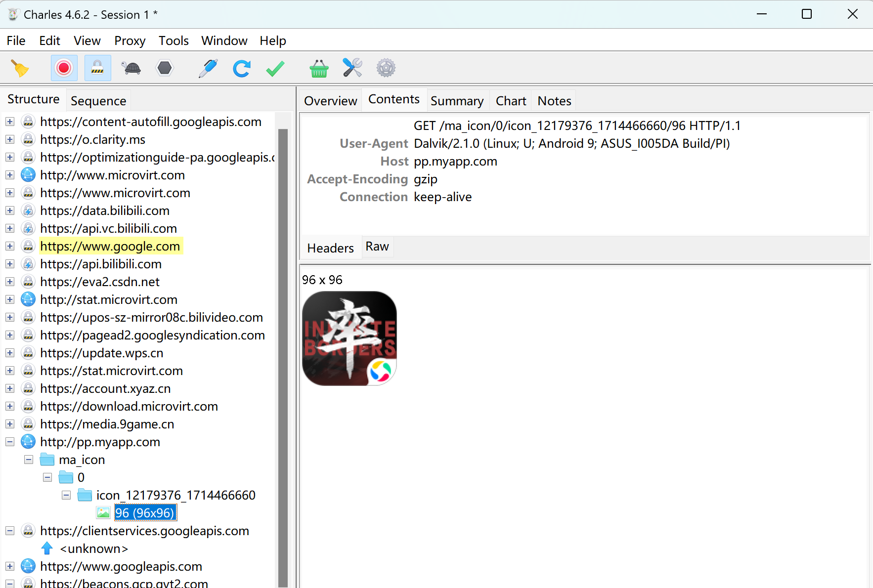Select https://www.google.com host
This screenshot has width=873, height=588.
coord(110,246)
